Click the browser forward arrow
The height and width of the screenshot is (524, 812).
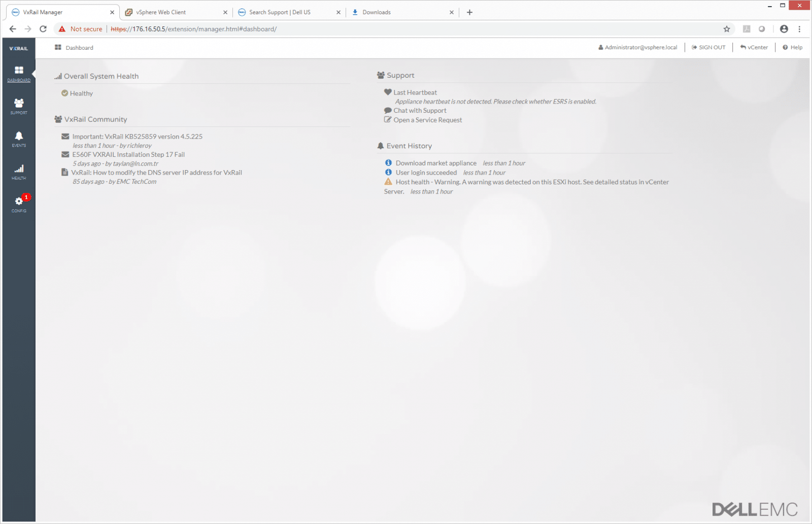pyautogui.click(x=28, y=29)
